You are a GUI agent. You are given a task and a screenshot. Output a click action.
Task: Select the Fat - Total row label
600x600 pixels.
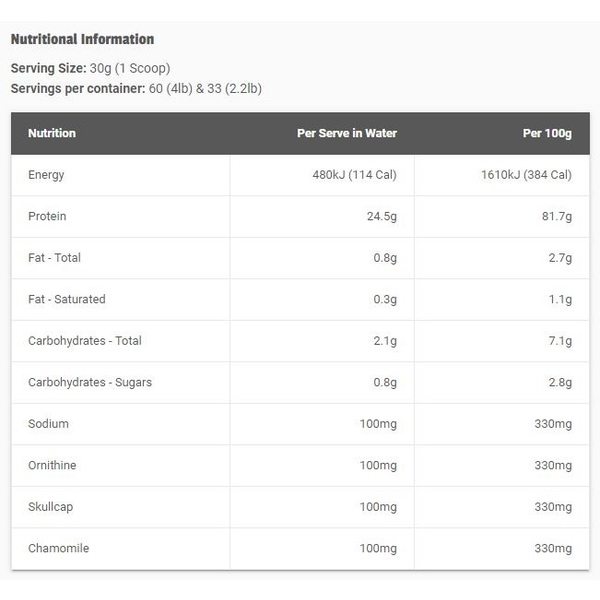[x=54, y=258]
